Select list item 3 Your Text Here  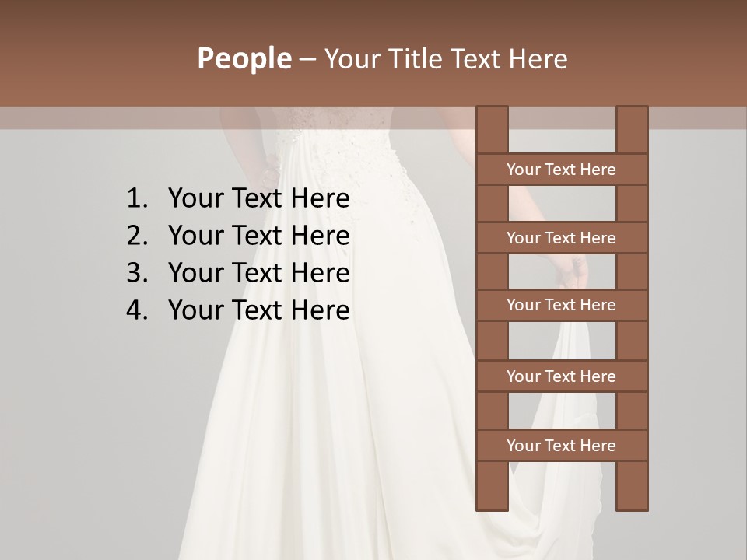(x=259, y=273)
